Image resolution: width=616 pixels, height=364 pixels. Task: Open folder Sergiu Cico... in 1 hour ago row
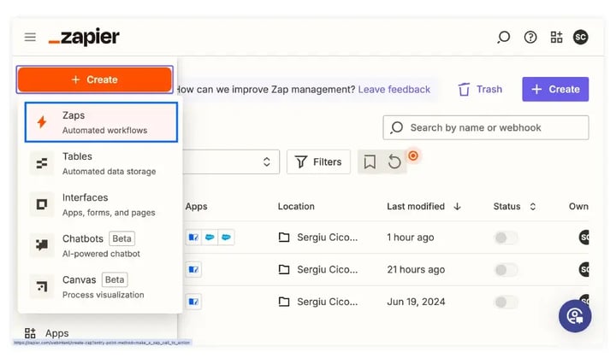318,238
